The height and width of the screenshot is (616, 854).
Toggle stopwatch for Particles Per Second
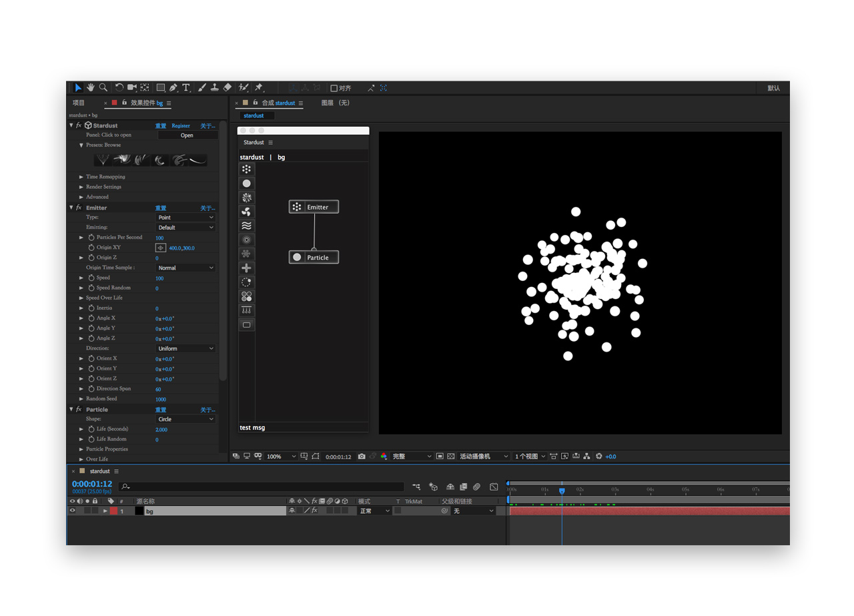click(91, 238)
